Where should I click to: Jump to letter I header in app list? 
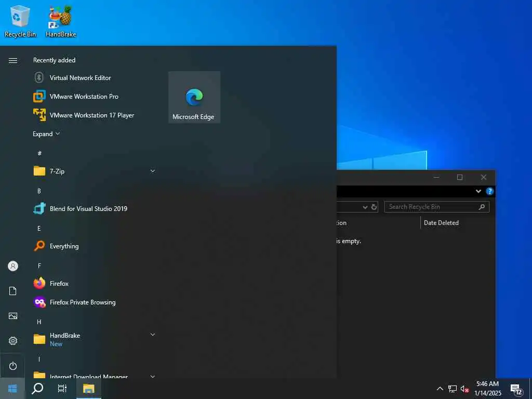click(x=39, y=359)
